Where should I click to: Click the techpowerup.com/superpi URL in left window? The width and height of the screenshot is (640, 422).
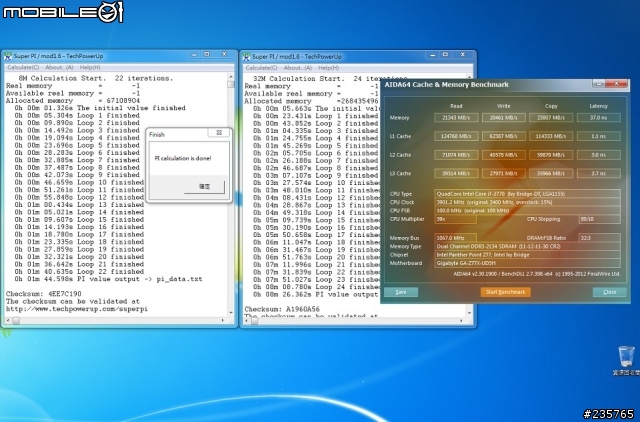(77, 309)
